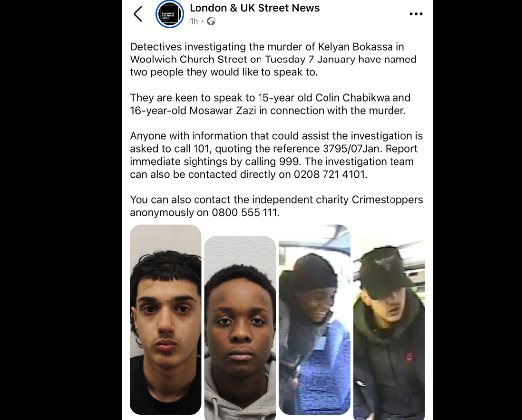This screenshot has width=522, height=420.
Task: Click the opening paragraph starting Detectives investigating
Action: 273,59
